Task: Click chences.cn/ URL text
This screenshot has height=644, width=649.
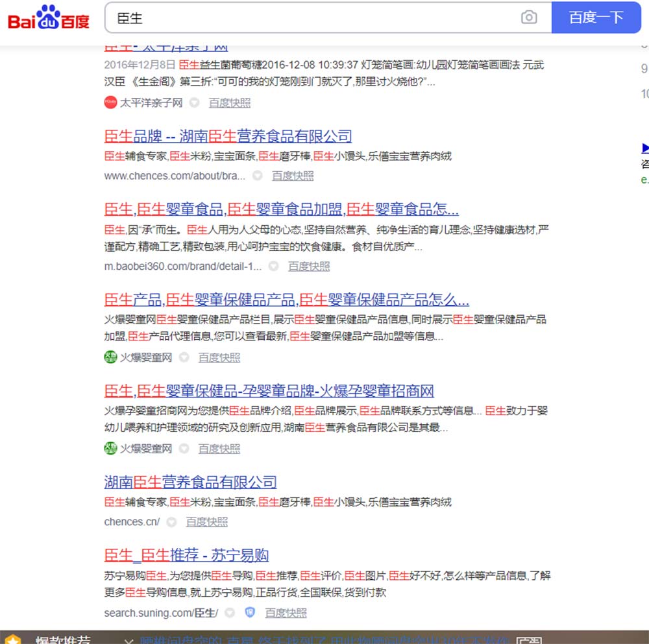Action: tap(132, 522)
